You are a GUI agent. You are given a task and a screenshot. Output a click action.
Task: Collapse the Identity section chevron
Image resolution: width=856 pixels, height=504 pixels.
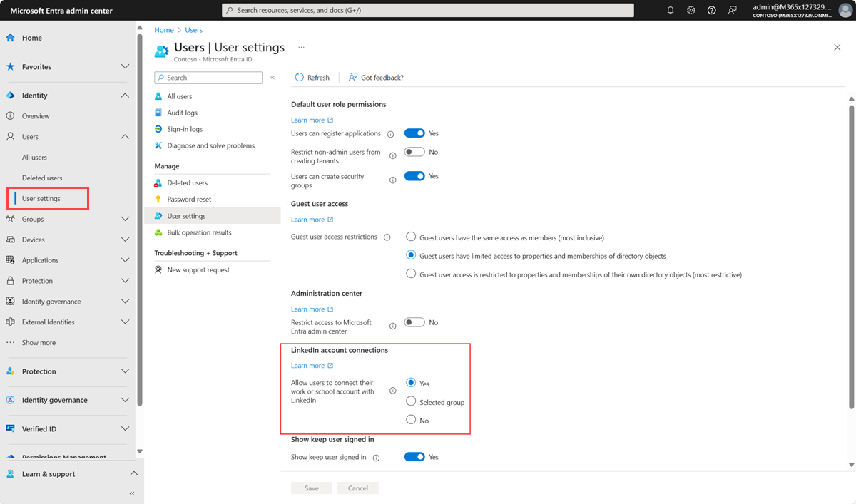[x=125, y=95]
